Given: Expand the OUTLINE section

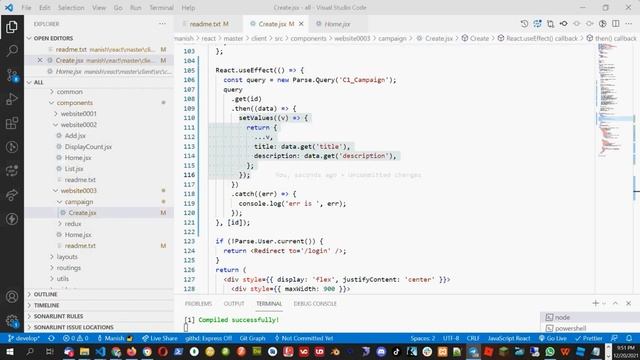Looking at the screenshot, I should pos(45,294).
